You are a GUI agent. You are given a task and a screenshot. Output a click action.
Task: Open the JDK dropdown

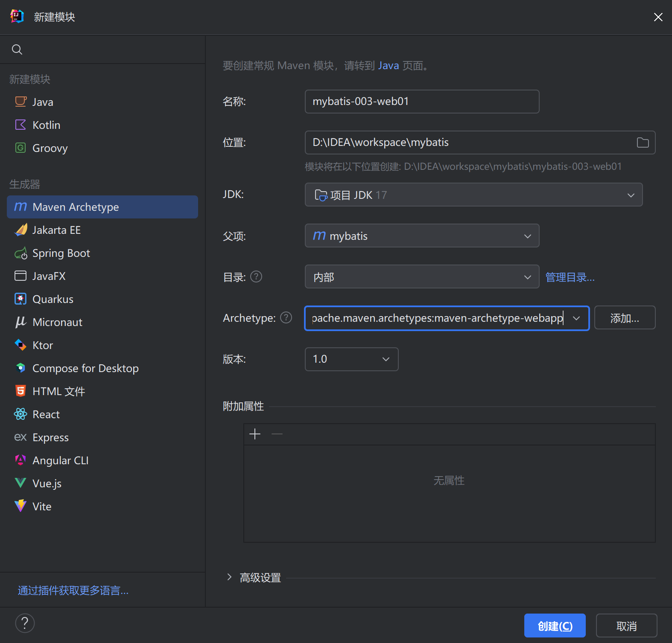(473, 195)
